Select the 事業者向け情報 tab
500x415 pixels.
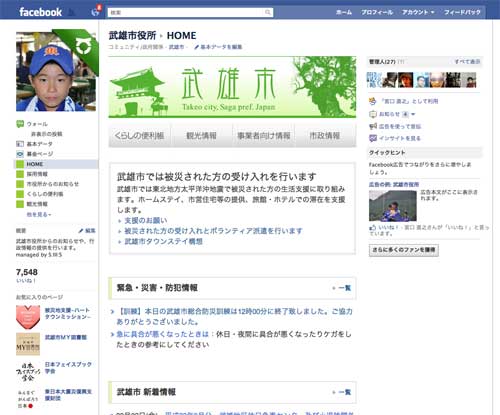[x=264, y=135]
